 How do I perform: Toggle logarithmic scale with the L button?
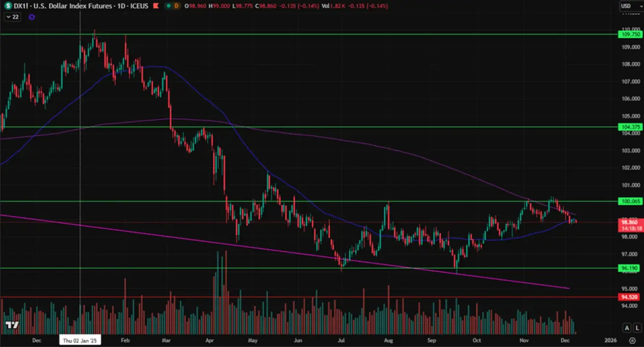[x=637, y=327]
